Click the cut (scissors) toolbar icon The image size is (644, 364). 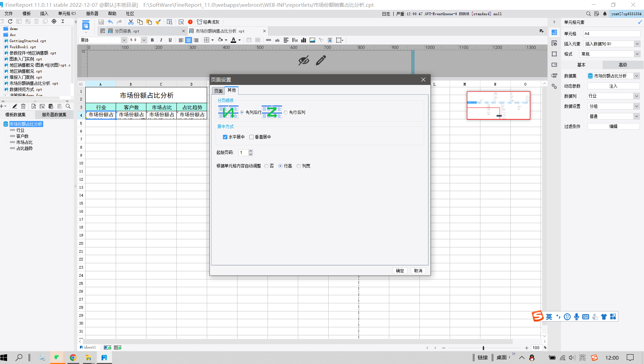131,22
